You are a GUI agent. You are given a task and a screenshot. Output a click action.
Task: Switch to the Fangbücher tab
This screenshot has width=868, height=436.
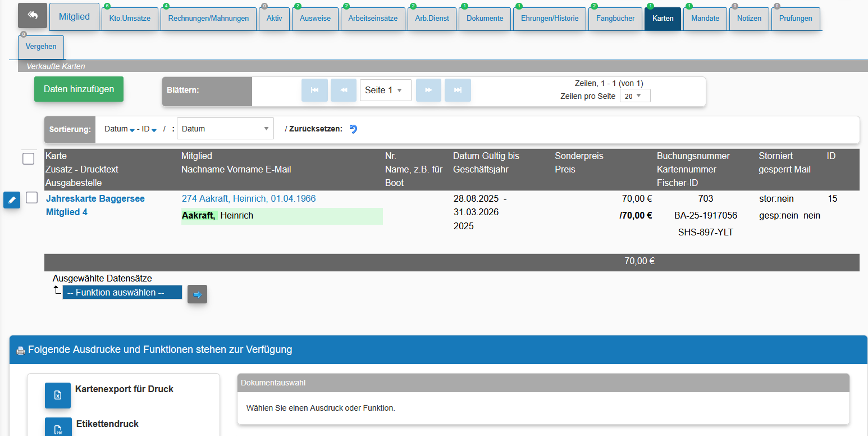(615, 19)
